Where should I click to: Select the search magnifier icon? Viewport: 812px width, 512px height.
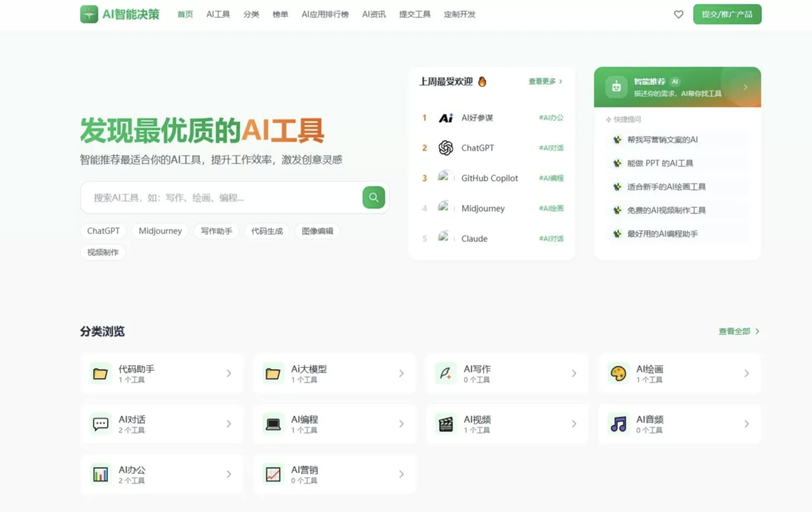tap(373, 197)
